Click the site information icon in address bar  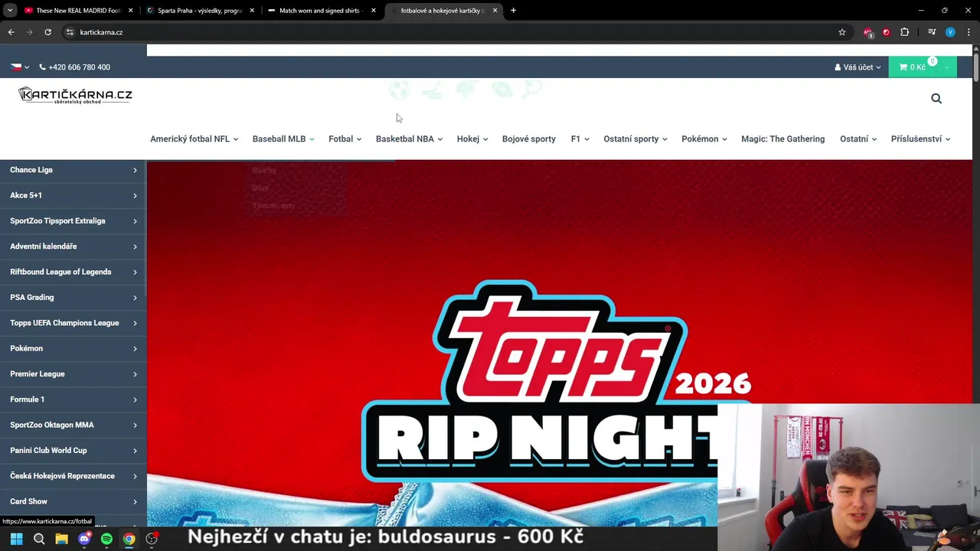click(x=70, y=32)
